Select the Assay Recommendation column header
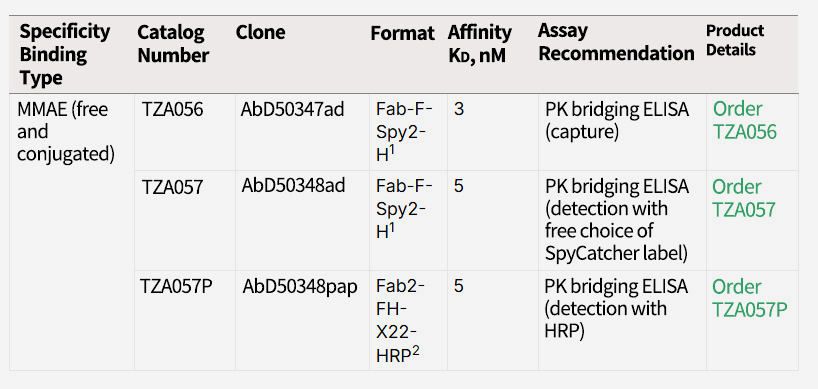 pos(616,42)
